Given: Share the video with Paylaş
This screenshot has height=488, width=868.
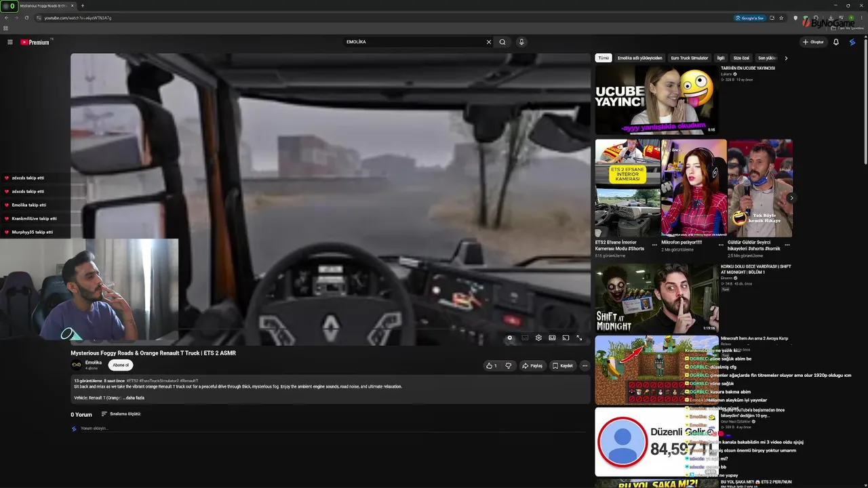Looking at the screenshot, I should (532, 366).
